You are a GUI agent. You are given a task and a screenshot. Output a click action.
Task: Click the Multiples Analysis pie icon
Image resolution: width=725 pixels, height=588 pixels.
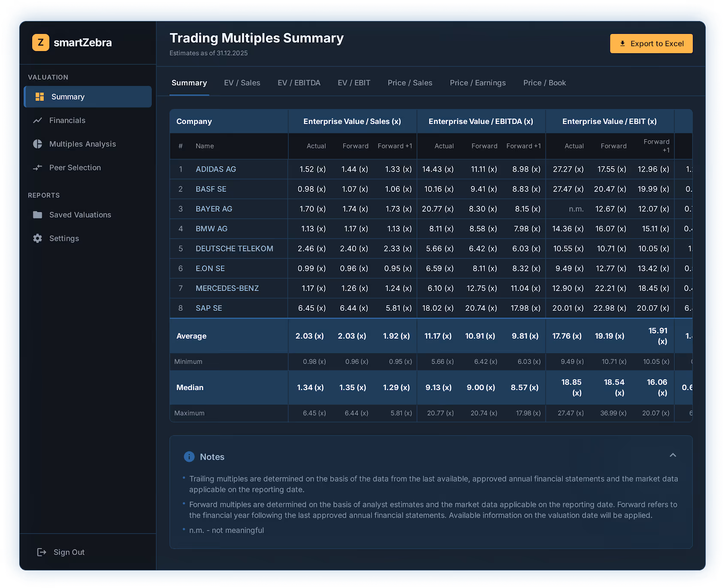[38, 144]
